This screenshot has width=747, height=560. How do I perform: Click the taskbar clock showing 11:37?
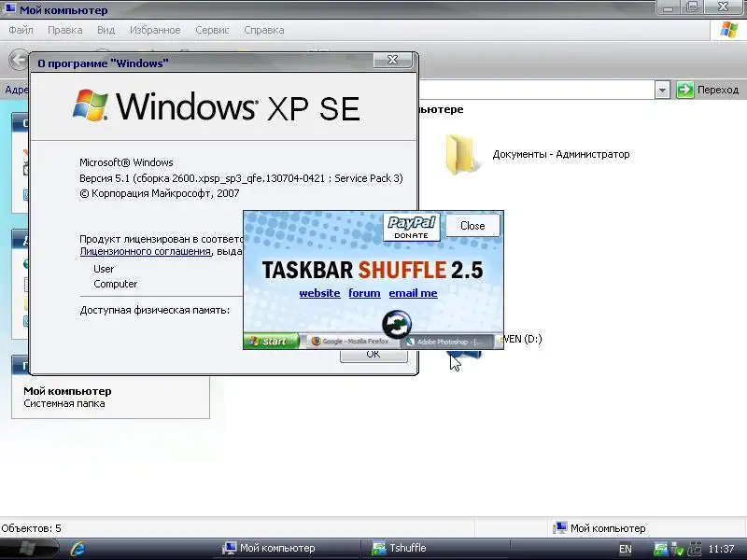[721, 549]
